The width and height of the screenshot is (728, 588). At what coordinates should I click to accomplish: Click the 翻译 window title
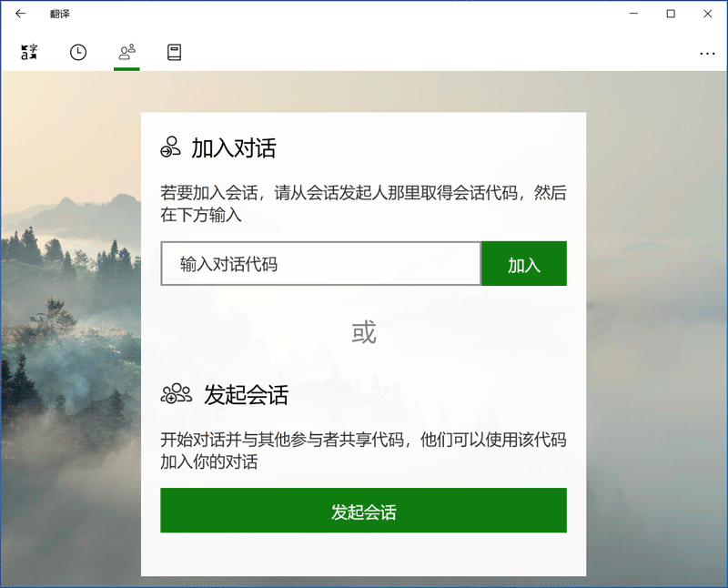[x=60, y=14]
